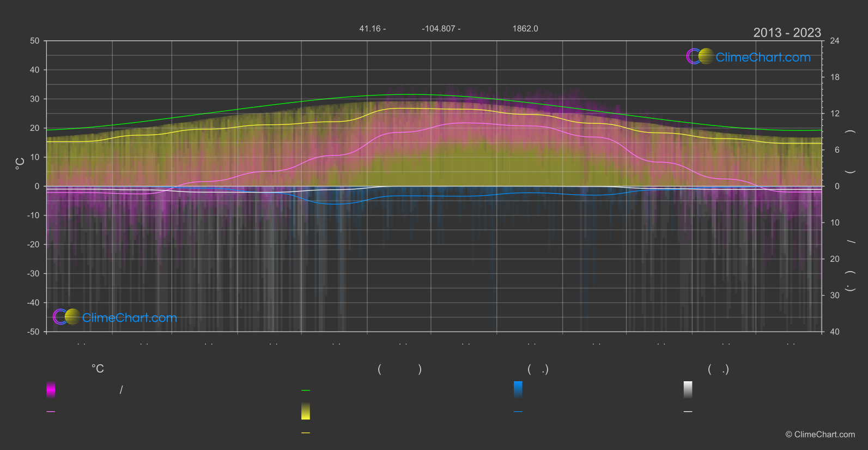Click the blue line legend marker
Screen dimensions: 868x450
(518, 412)
